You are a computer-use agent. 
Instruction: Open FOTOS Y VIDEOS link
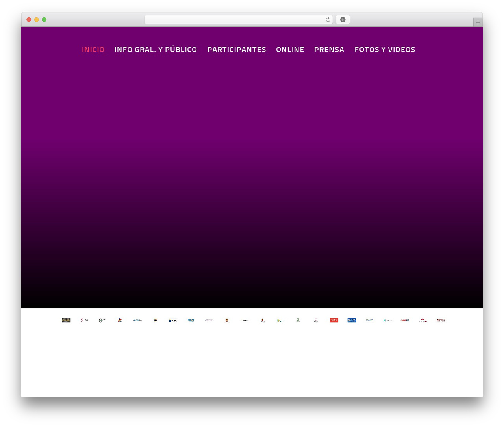tap(385, 50)
